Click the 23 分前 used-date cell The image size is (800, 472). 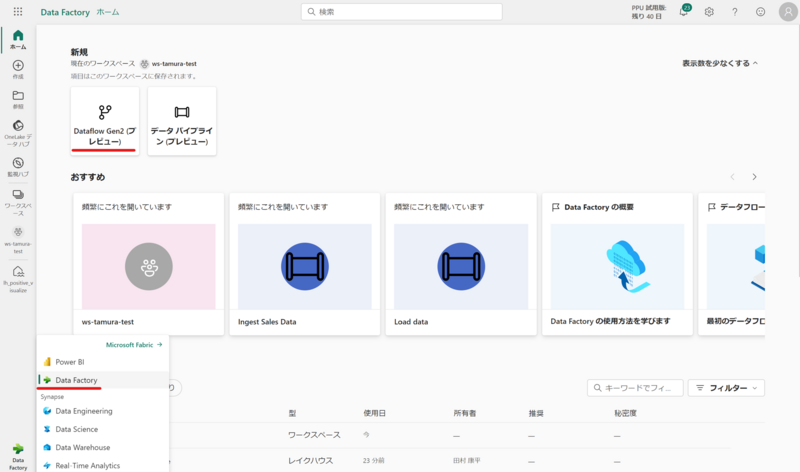click(x=373, y=460)
